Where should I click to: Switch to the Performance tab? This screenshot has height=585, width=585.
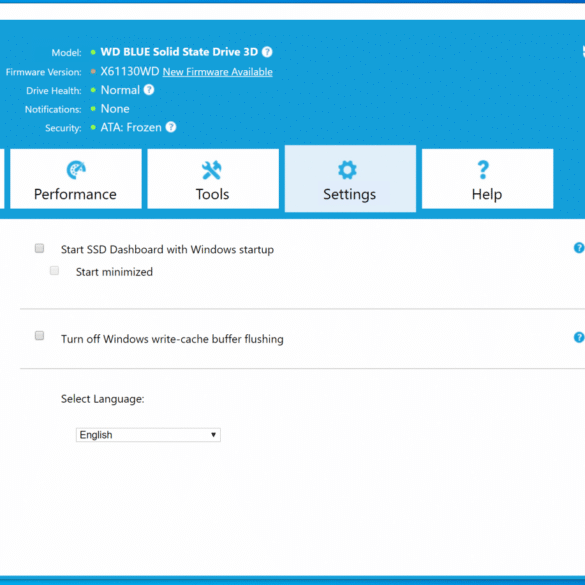tap(76, 179)
